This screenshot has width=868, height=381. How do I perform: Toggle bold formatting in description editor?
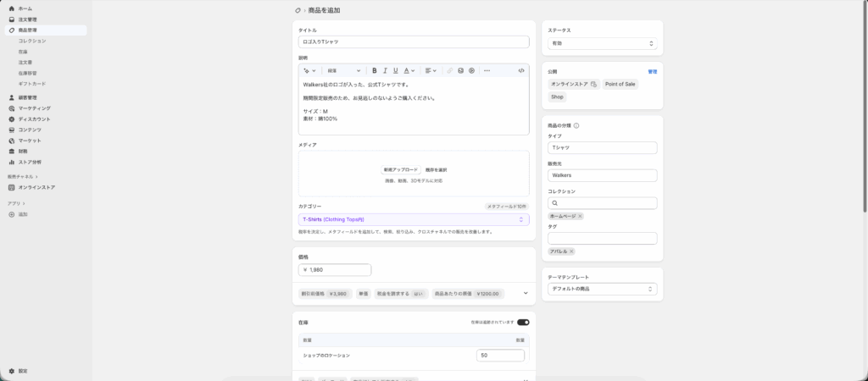[374, 70]
